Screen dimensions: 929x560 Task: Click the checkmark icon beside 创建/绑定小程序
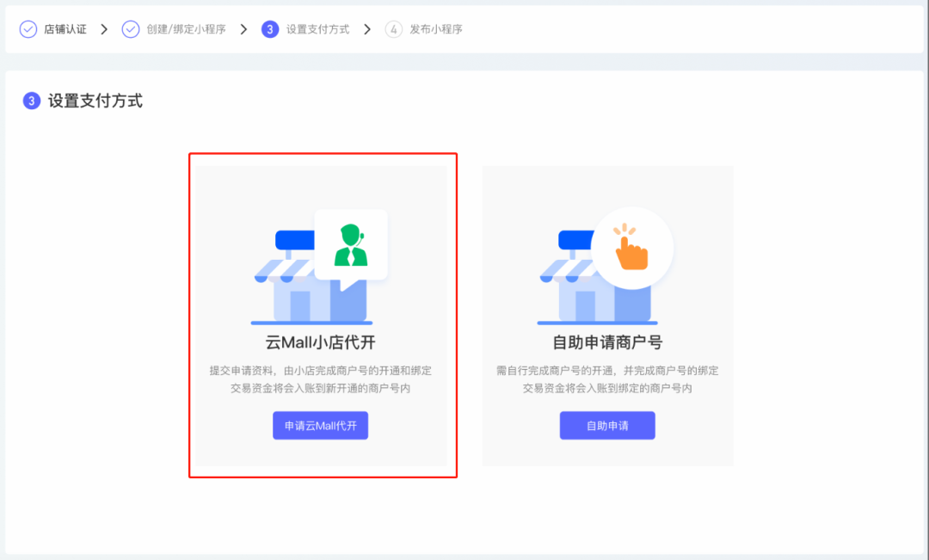coord(131,29)
